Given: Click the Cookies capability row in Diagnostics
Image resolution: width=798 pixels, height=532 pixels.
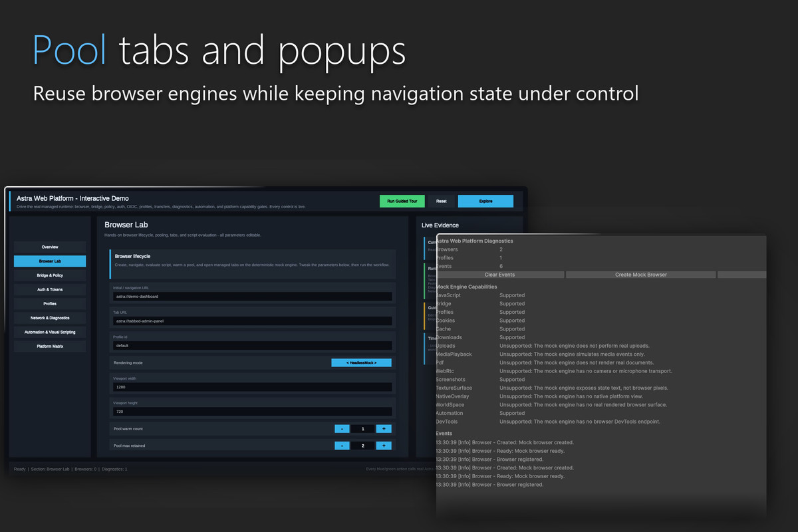Looking at the screenshot, I should 601,321.
